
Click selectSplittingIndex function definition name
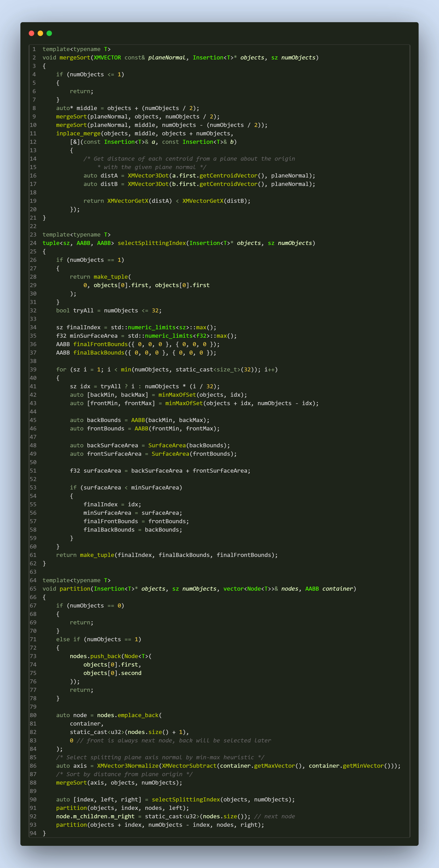(x=151, y=243)
